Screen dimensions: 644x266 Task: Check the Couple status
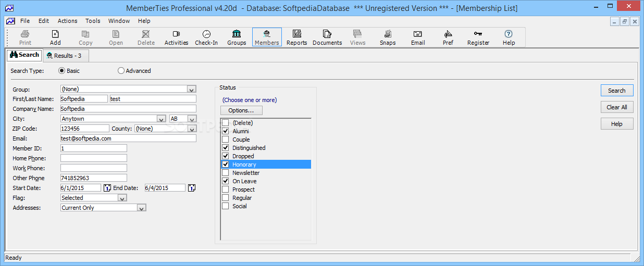pos(226,140)
